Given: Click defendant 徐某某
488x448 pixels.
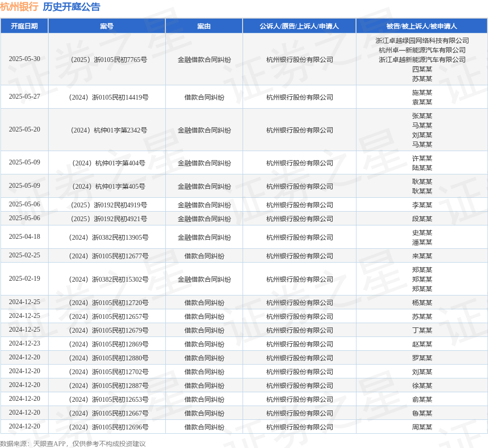Looking at the screenshot, I should [x=422, y=386].
